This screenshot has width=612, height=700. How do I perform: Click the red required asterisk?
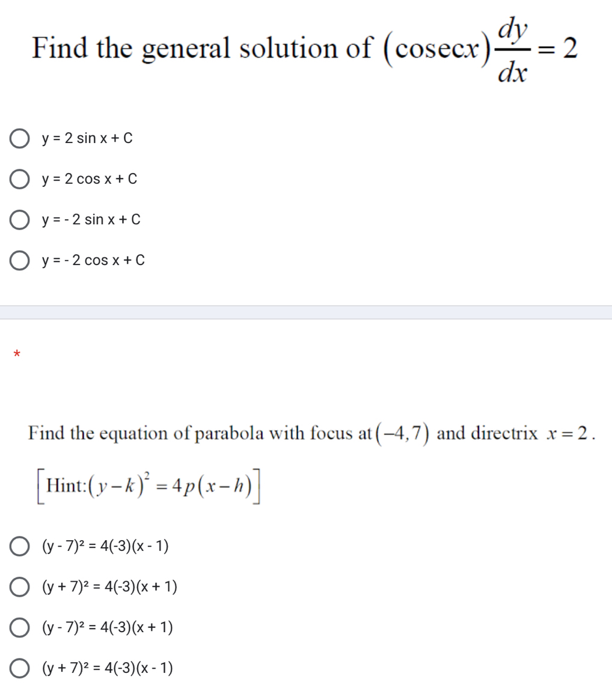[x=17, y=354]
